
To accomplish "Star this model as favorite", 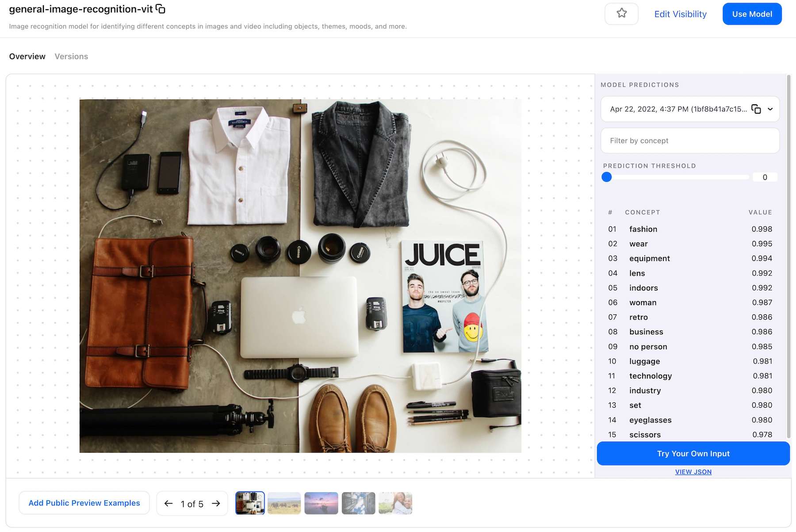I will [621, 14].
